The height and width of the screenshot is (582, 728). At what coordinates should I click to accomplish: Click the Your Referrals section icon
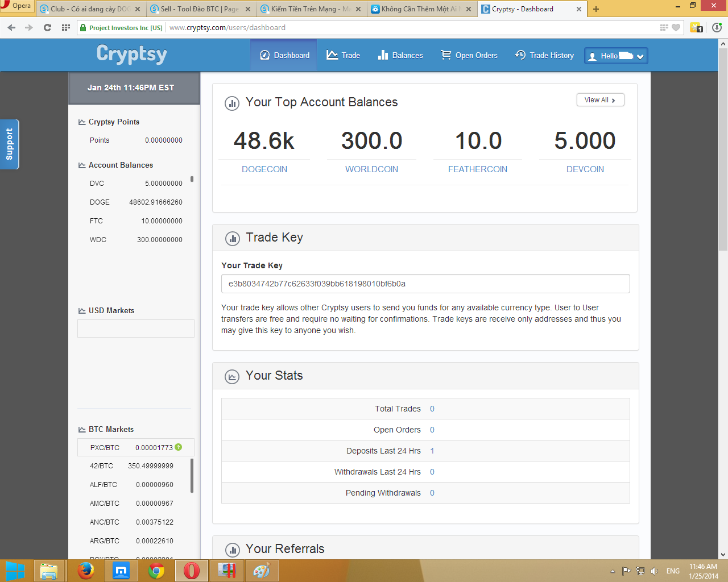click(232, 550)
